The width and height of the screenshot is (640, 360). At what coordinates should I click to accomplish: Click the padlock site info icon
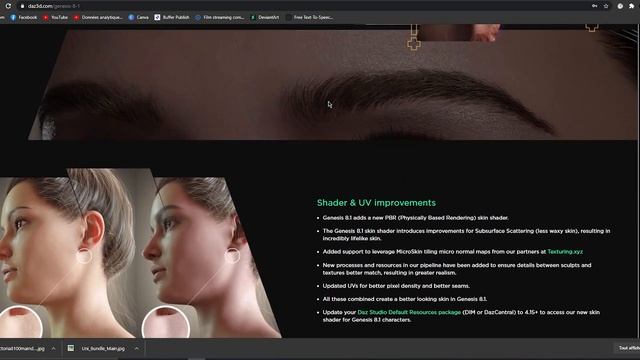22,6
